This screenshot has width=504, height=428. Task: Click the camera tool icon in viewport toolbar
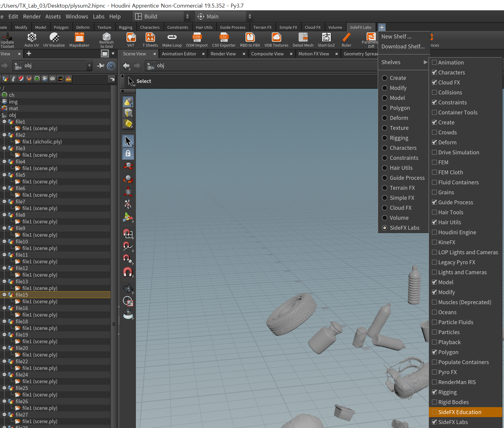pyautogui.click(x=128, y=288)
